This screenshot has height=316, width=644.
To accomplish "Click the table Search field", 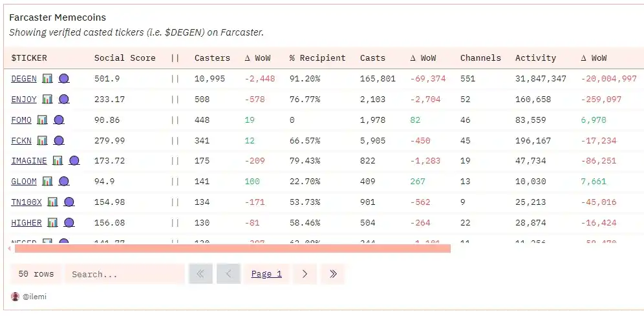I will point(124,274).
